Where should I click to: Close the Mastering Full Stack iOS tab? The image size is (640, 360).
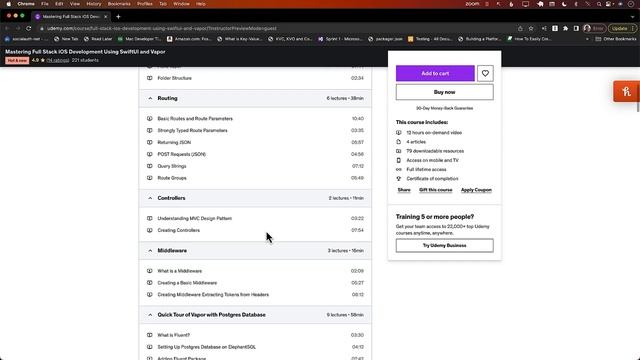tap(105, 17)
